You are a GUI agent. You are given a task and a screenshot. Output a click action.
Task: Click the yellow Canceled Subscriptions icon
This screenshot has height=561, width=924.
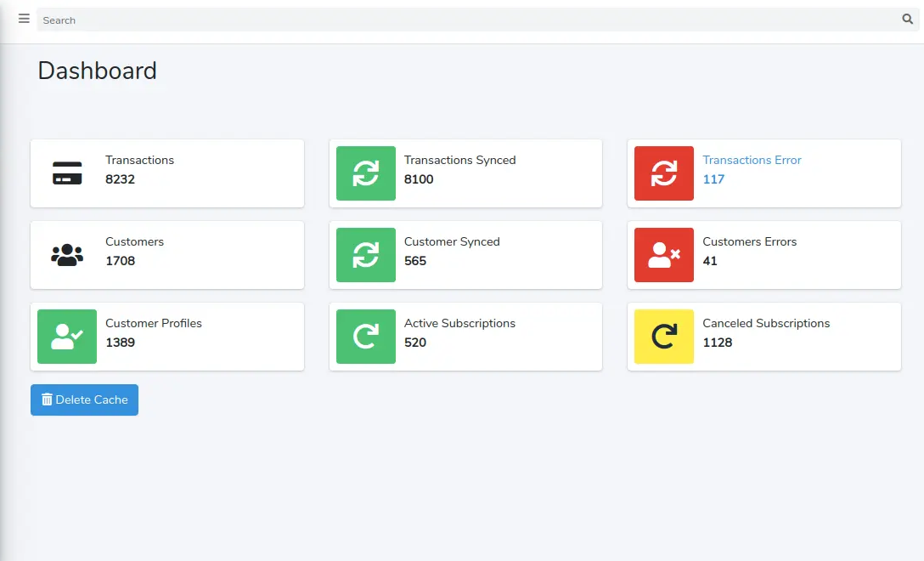point(663,337)
